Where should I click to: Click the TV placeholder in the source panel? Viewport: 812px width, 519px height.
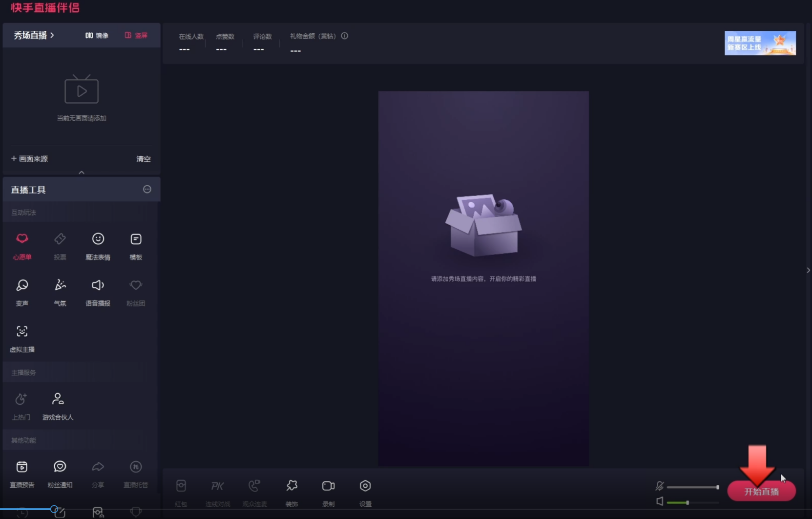[x=82, y=89]
